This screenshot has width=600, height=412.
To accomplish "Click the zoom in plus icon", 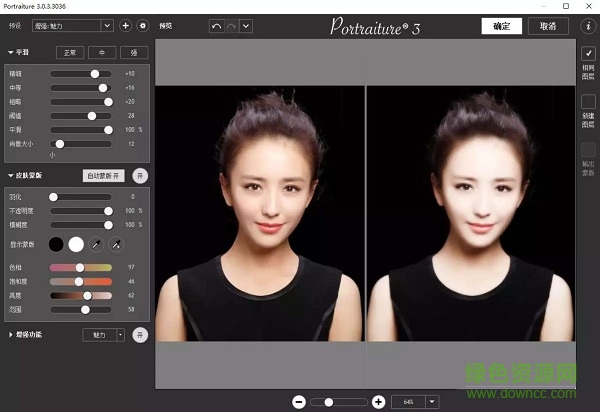I will click(x=378, y=401).
